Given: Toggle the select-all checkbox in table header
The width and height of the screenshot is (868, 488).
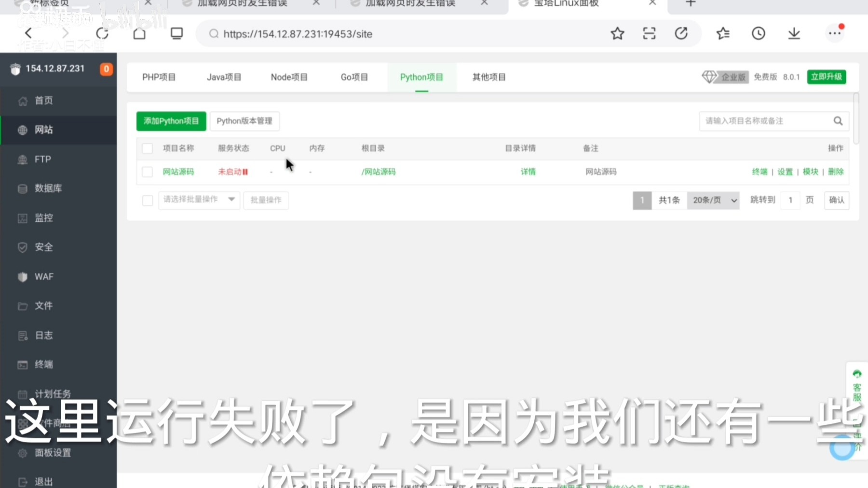Looking at the screenshot, I should coord(148,149).
